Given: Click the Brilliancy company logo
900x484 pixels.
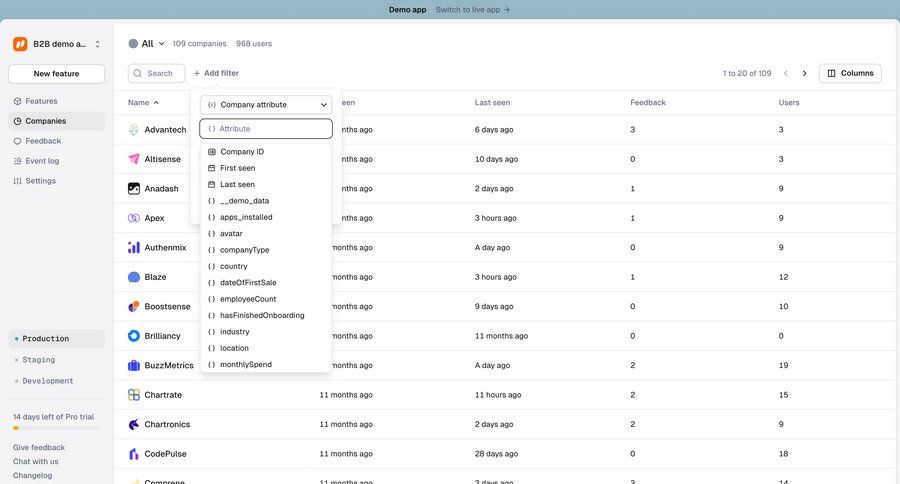Looking at the screenshot, I should pos(134,336).
